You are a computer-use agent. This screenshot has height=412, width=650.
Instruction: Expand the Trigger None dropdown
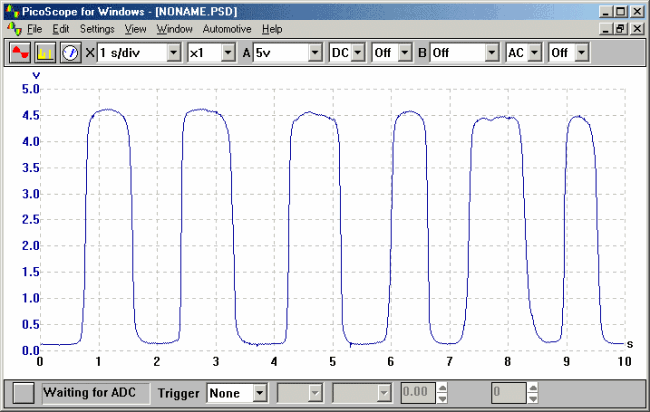tap(260, 393)
